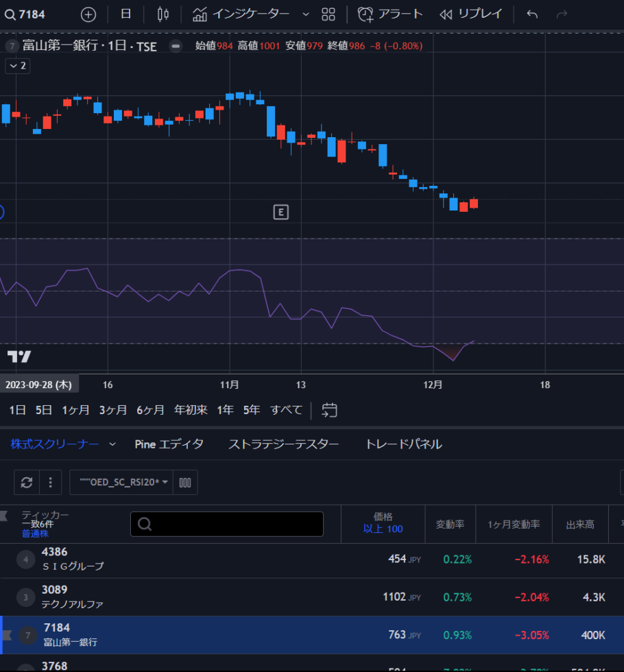Set chart range to 5年

pyautogui.click(x=252, y=410)
